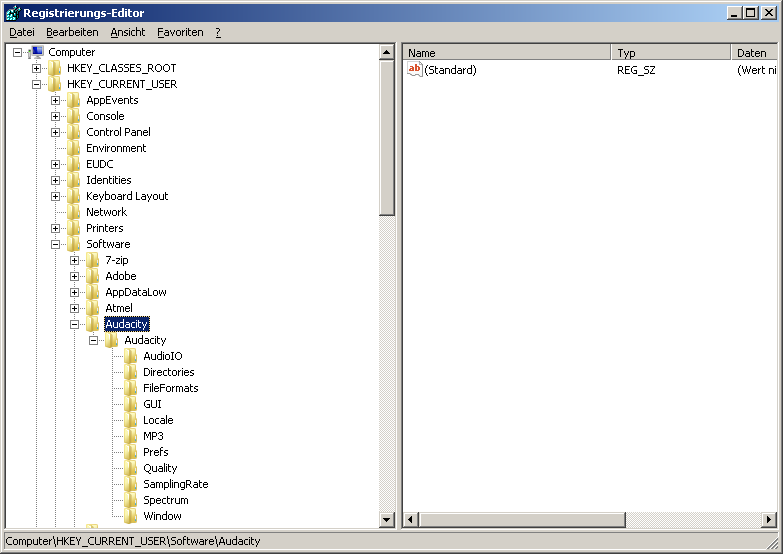Click the AudioIO folder icon
The height and width of the screenshot is (554, 783).
tap(131, 356)
